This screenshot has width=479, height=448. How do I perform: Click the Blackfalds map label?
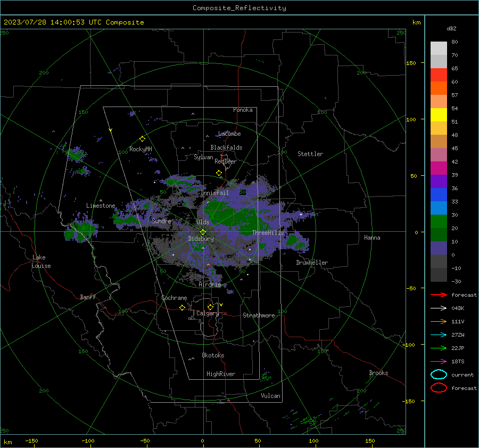226,148
